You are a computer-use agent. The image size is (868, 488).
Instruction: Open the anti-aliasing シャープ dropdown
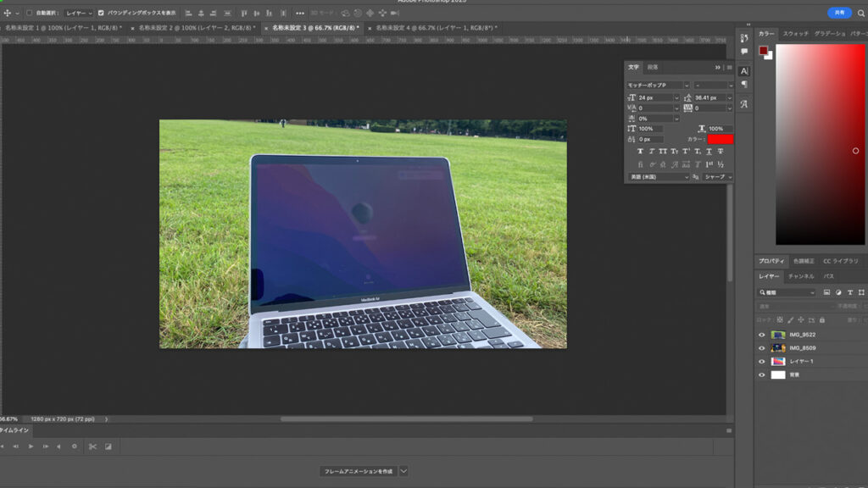click(717, 177)
